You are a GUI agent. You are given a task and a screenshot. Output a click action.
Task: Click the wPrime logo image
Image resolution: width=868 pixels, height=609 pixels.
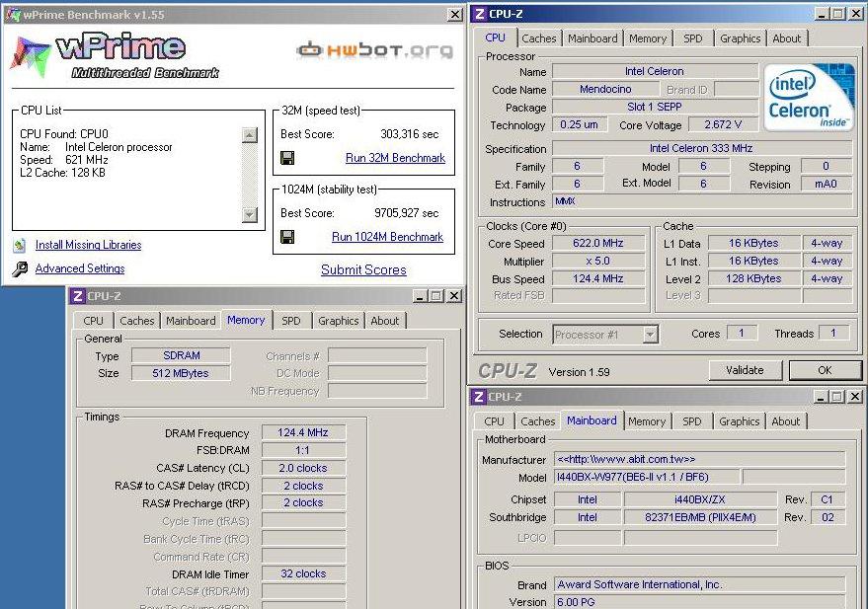[x=115, y=55]
